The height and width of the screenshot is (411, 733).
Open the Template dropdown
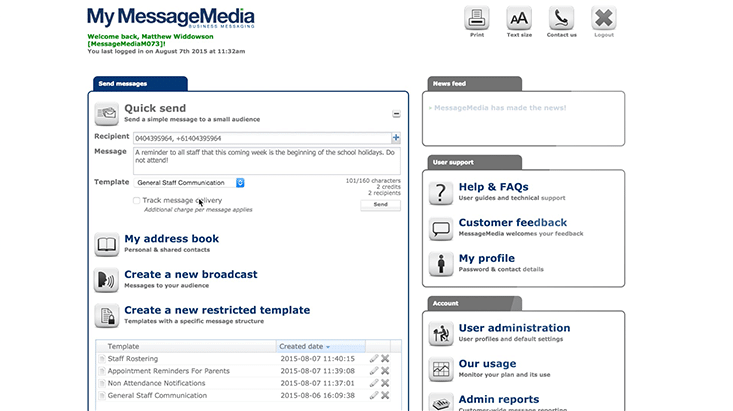pyautogui.click(x=189, y=183)
